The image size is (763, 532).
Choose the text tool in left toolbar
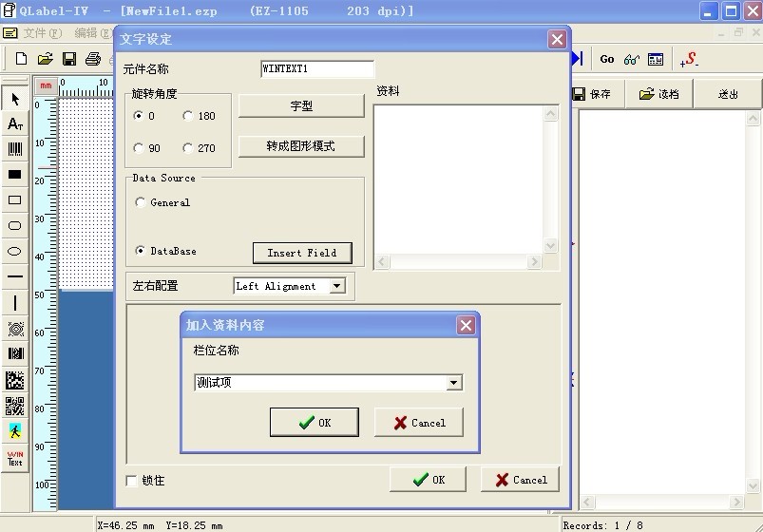pos(15,124)
